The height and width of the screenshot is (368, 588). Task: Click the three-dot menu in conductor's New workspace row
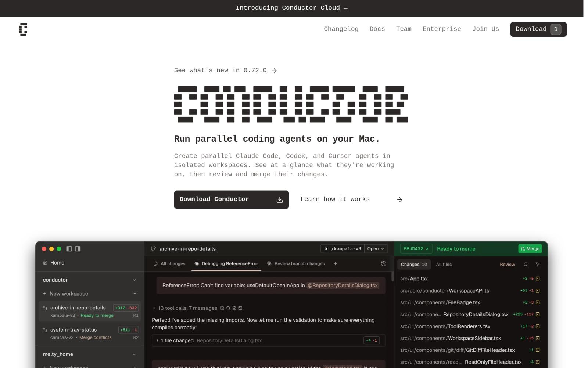pyautogui.click(x=134, y=294)
